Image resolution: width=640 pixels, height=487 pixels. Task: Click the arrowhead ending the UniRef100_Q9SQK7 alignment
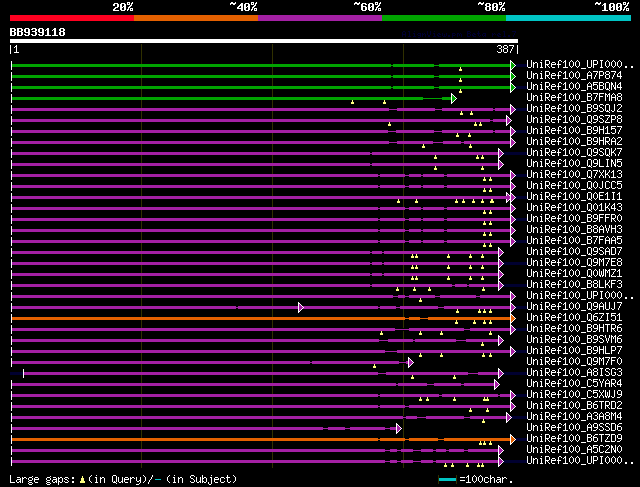[x=501, y=153]
